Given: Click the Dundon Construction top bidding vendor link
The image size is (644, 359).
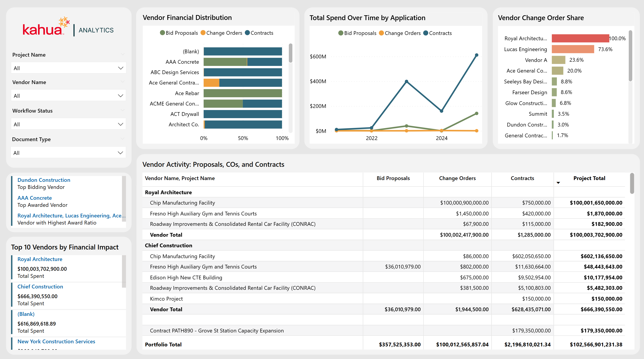Looking at the screenshot, I should point(44,180).
